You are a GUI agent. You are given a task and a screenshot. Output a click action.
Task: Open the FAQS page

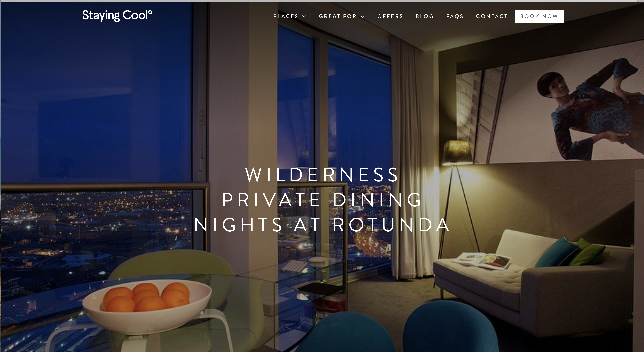455,16
